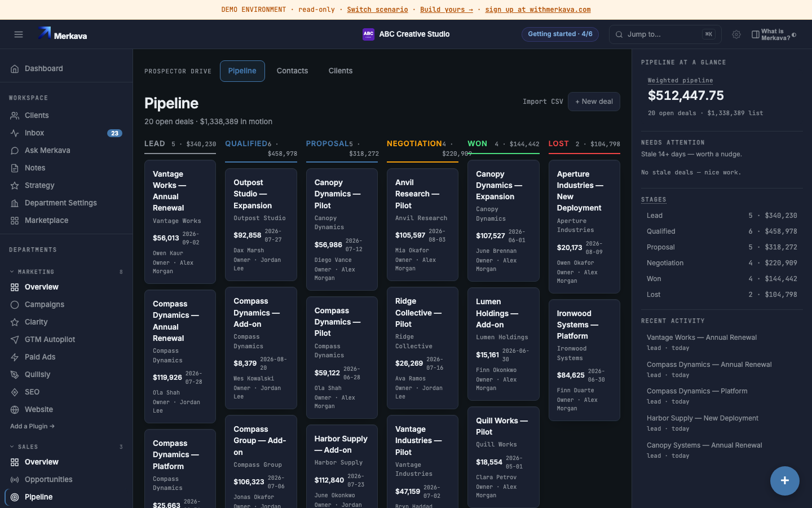Open the Inbox item with 23 badge

pyautogui.click(x=67, y=133)
